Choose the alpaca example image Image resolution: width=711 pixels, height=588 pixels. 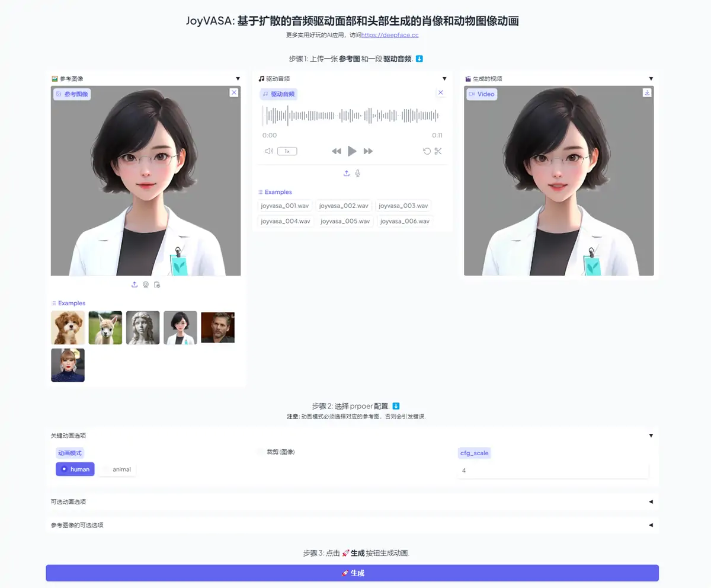105,328
